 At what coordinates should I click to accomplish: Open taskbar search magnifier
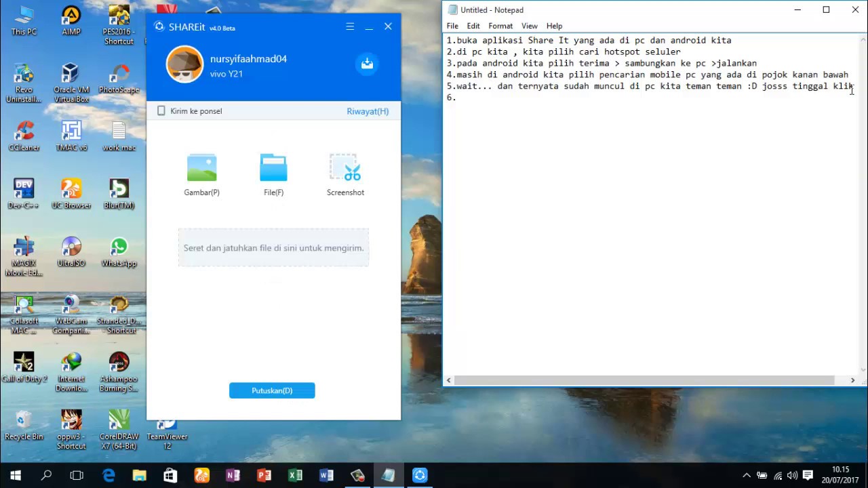click(x=46, y=475)
